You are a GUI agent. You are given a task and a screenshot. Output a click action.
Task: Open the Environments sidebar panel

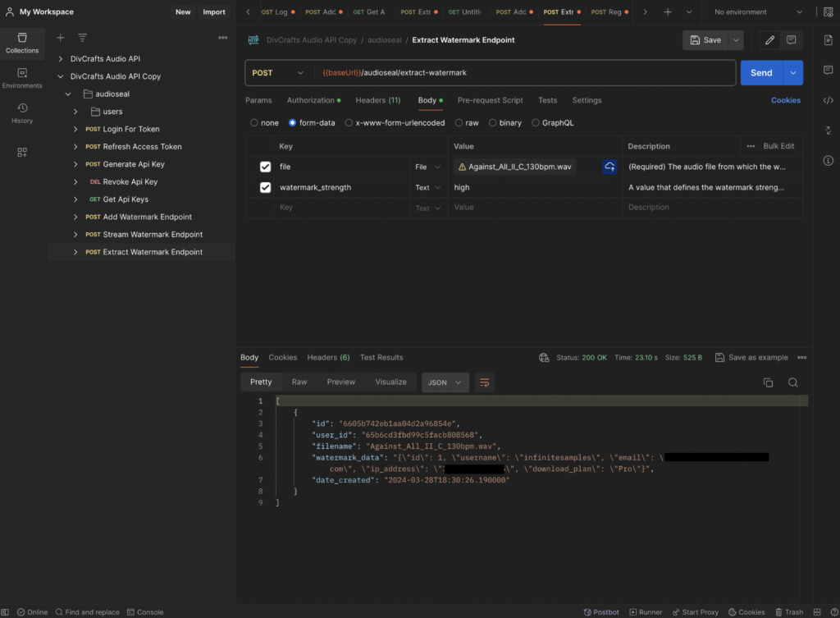pos(22,78)
